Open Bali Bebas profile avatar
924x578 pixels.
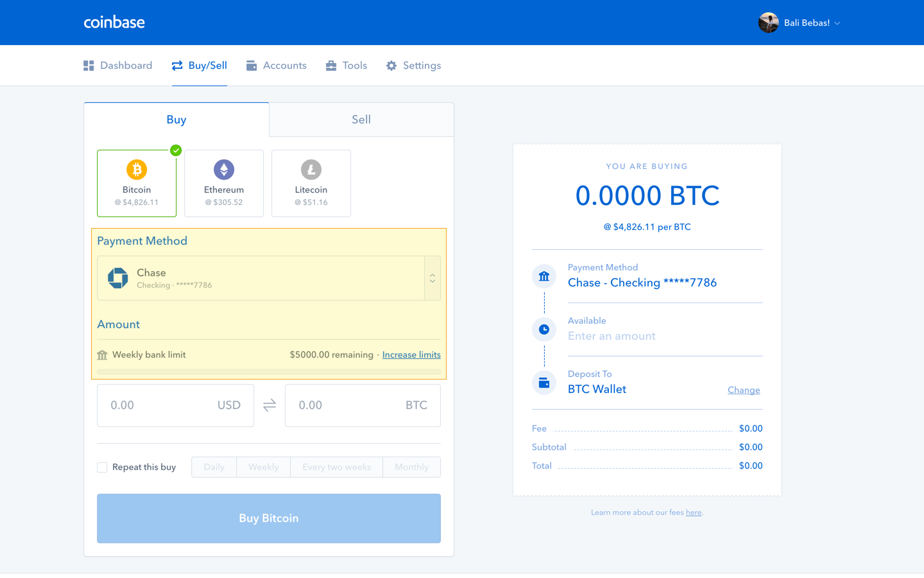[768, 22]
